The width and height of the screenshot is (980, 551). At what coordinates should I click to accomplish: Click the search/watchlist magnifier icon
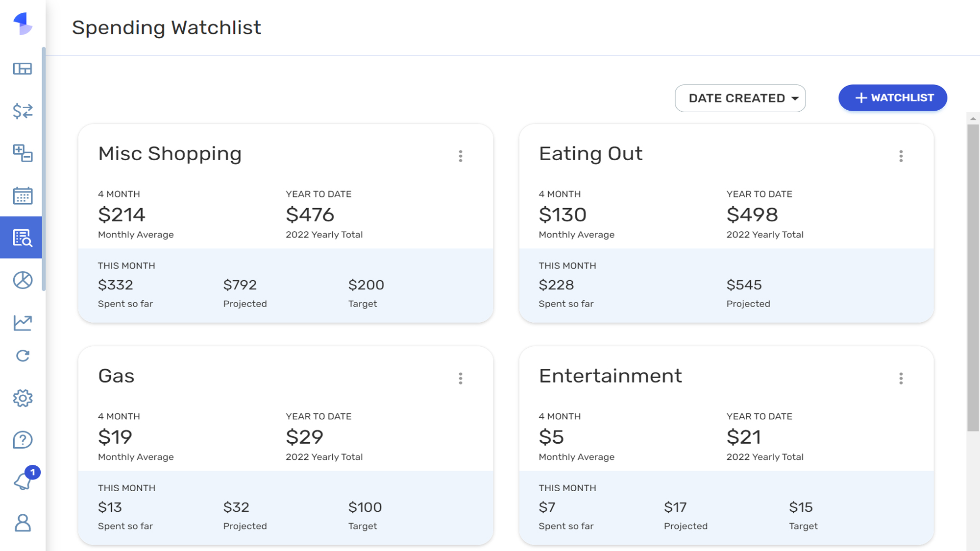[22, 237]
